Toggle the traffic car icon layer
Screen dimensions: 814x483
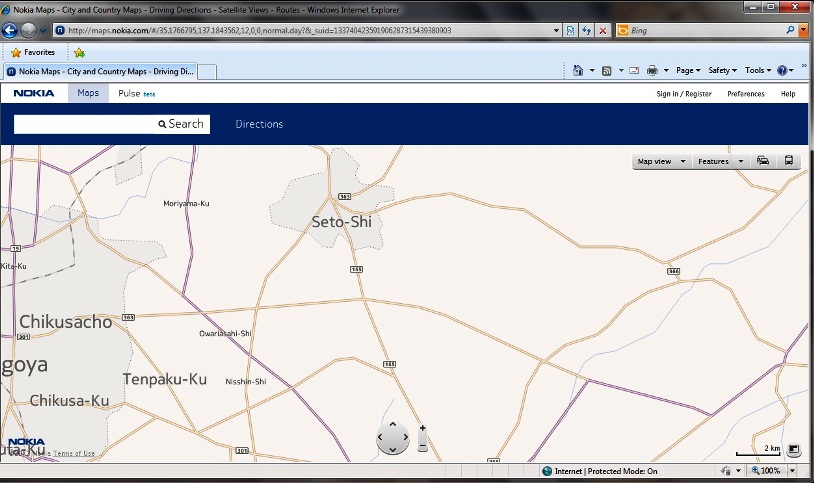pyautogui.click(x=763, y=161)
